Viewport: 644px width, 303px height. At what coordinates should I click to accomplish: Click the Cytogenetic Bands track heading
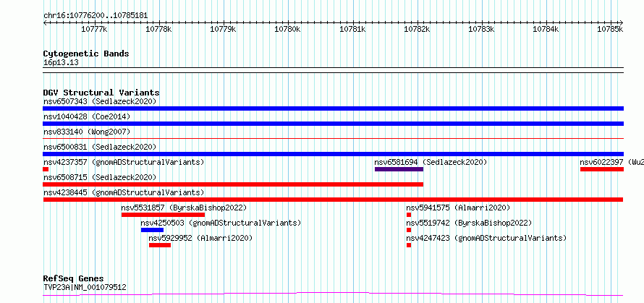click(86, 54)
